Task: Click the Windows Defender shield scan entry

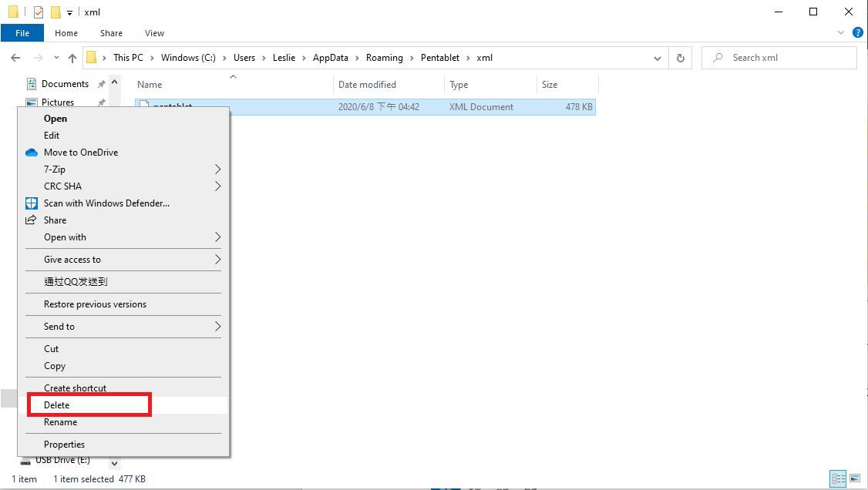Action: coord(106,203)
